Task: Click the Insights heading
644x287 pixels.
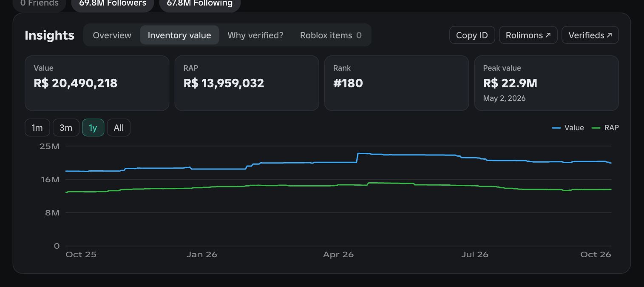Action: [49, 35]
